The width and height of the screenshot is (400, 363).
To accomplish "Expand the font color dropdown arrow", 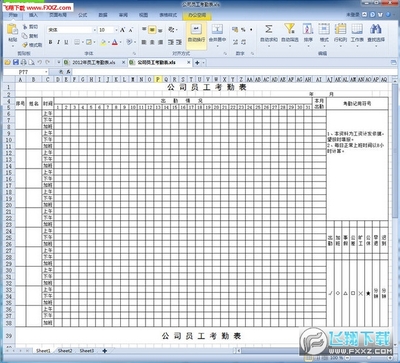I will [120, 42].
